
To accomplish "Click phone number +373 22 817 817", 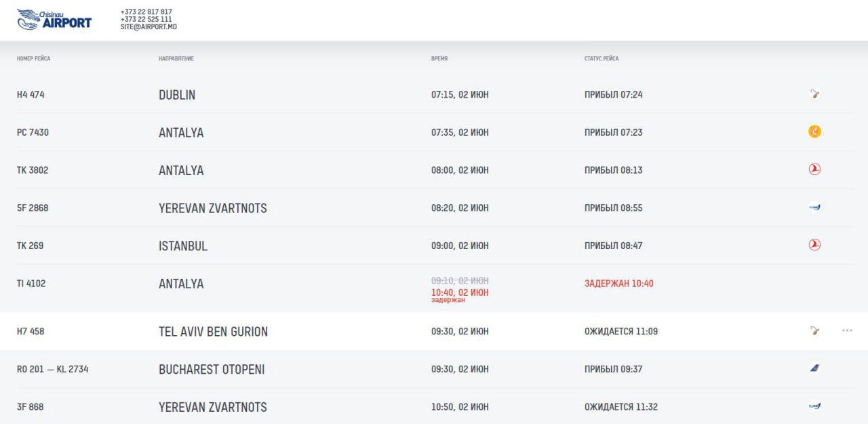I will [x=146, y=12].
